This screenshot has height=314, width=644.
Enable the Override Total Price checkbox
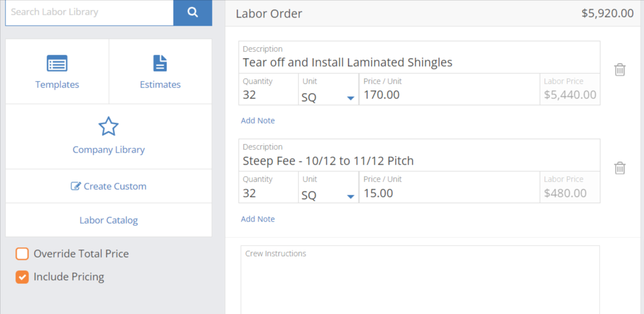[22, 254]
